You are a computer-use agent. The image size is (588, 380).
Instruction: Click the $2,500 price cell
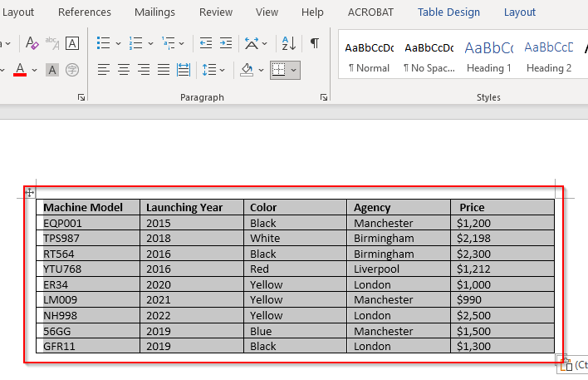click(x=502, y=315)
